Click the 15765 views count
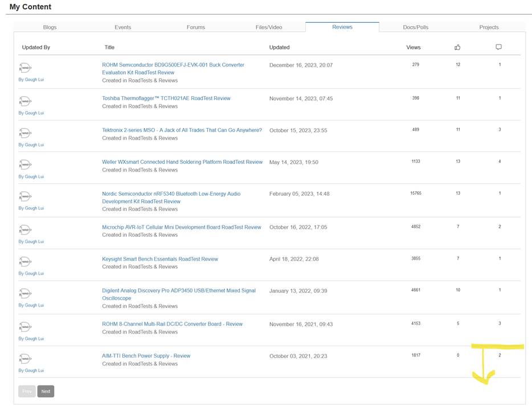The width and height of the screenshot is (532, 410). 416,193
